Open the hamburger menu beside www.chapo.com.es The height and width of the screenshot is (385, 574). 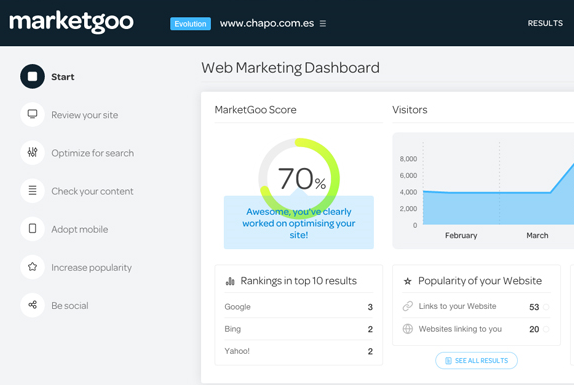[x=323, y=23]
